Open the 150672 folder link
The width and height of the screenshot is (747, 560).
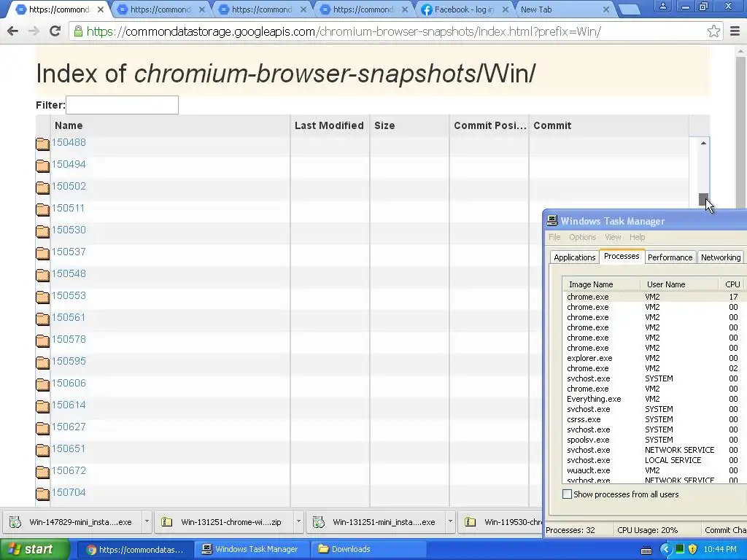point(69,470)
